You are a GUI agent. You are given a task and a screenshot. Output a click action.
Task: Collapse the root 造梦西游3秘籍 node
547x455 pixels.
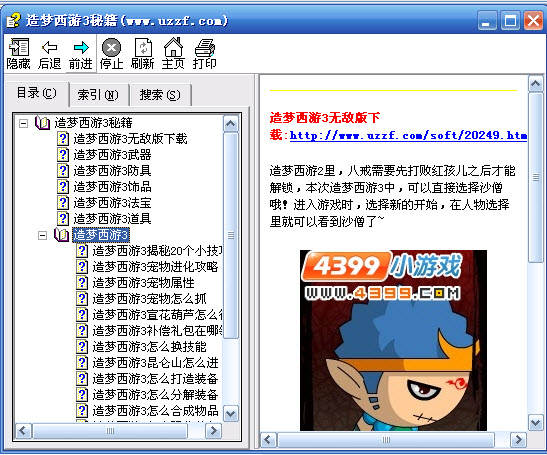click(23, 123)
